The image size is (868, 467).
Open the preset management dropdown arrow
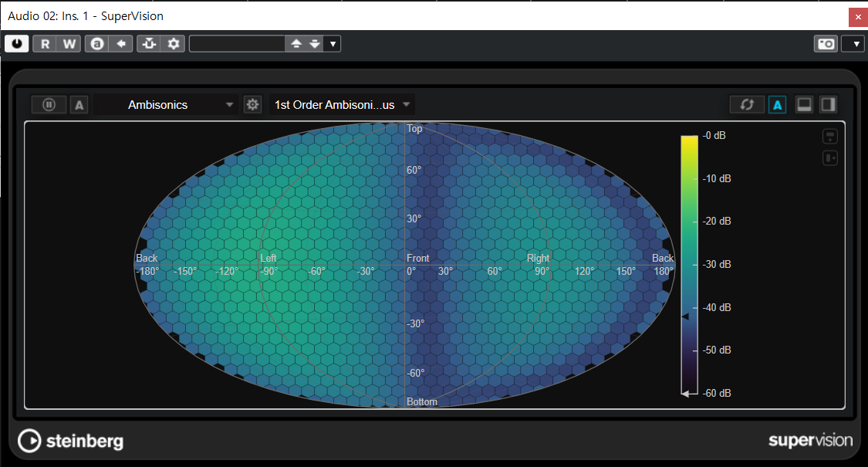point(333,44)
